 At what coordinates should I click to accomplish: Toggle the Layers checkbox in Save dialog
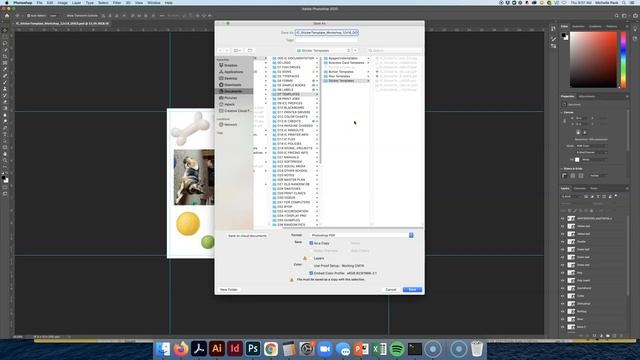pyautogui.click(x=311, y=258)
